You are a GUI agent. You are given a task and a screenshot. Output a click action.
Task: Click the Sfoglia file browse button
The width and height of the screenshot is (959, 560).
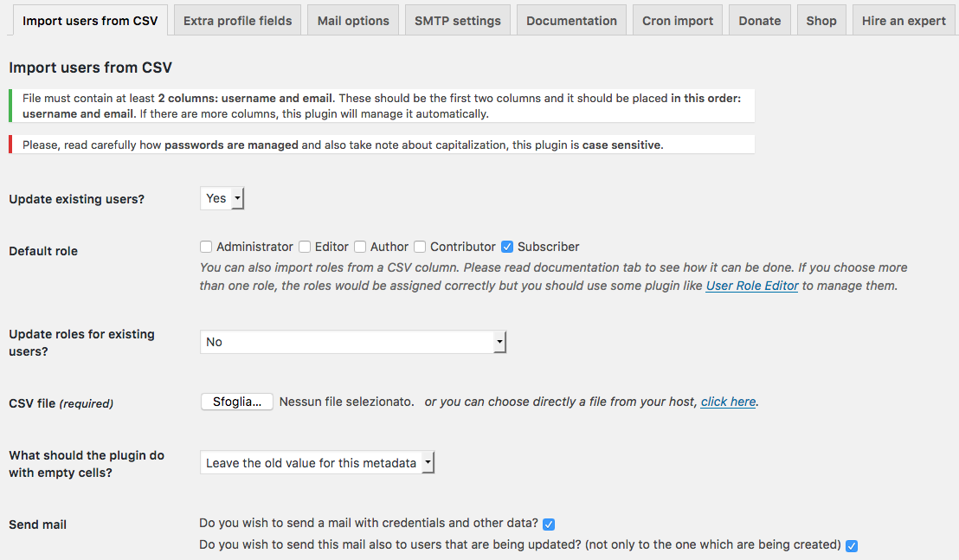237,402
